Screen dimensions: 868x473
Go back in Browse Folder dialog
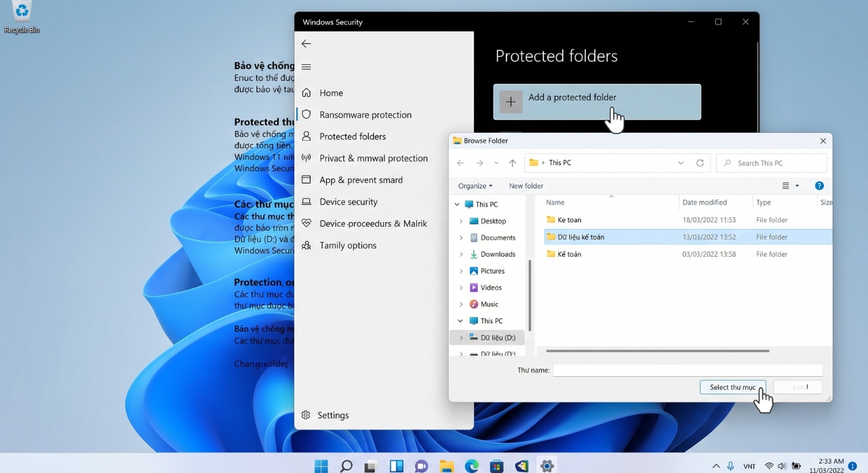pyautogui.click(x=460, y=163)
